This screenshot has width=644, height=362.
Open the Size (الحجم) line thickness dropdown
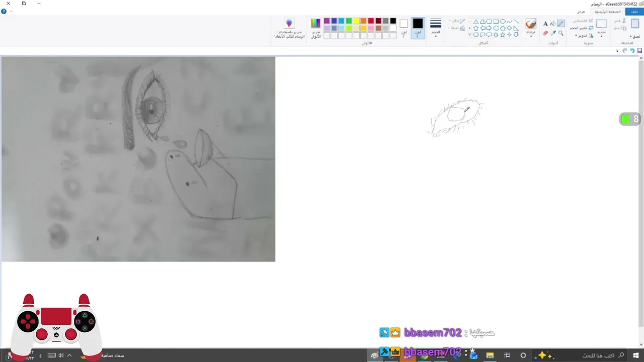click(x=436, y=28)
